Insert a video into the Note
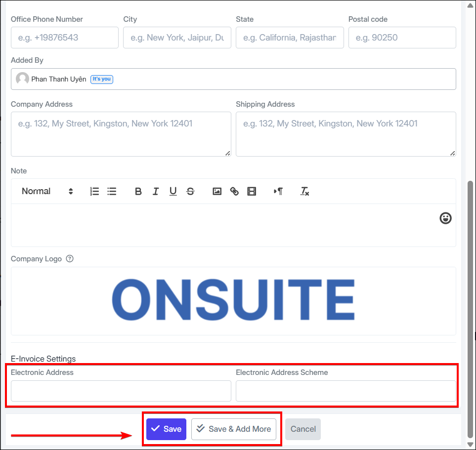The width and height of the screenshot is (476, 450). click(252, 191)
